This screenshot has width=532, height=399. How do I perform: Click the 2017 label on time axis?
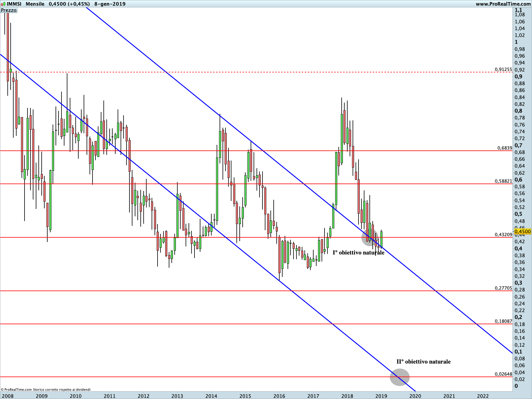[x=313, y=396]
